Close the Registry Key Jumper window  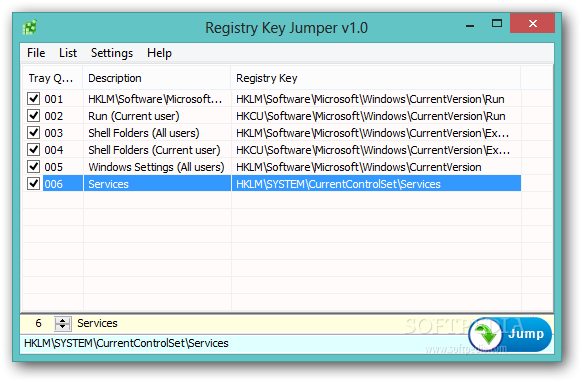pyautogui.click(x=533, y=23)
